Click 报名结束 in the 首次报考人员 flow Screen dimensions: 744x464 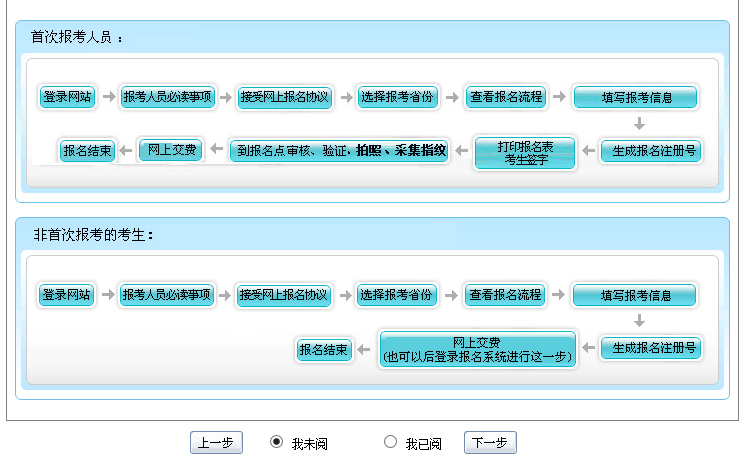[86, 151]
